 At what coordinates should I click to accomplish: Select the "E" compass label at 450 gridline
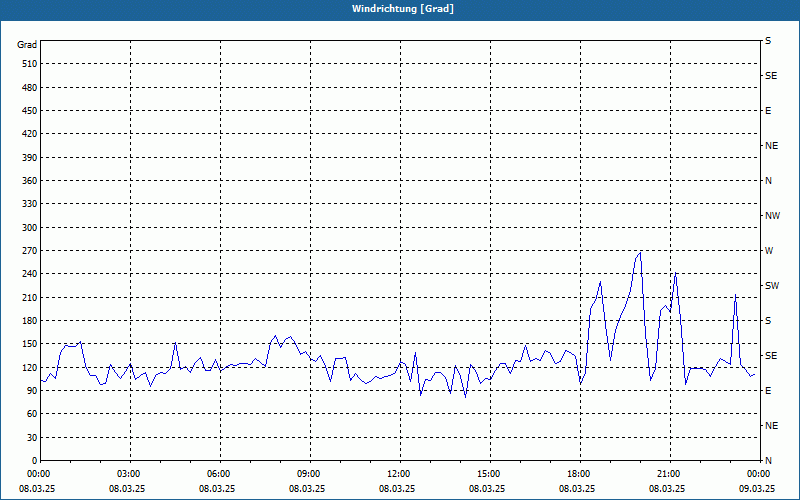click(x=768, y=111)
